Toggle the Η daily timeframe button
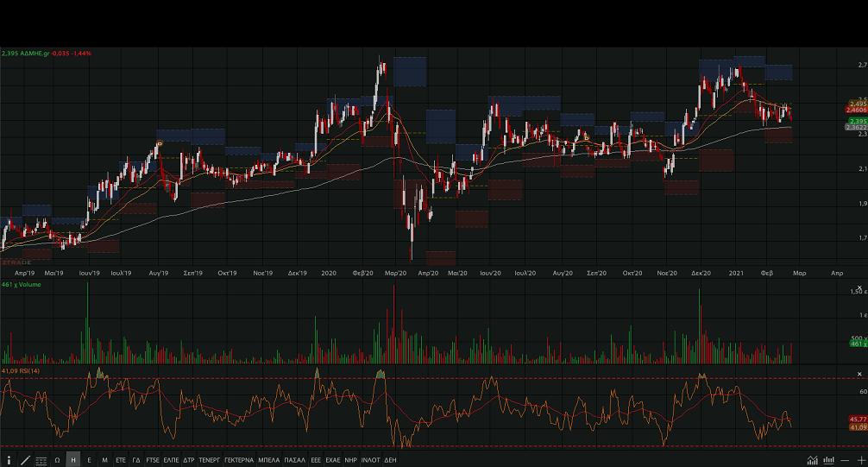The width and height of the screenshot is (868, 467). click(73, 460)
